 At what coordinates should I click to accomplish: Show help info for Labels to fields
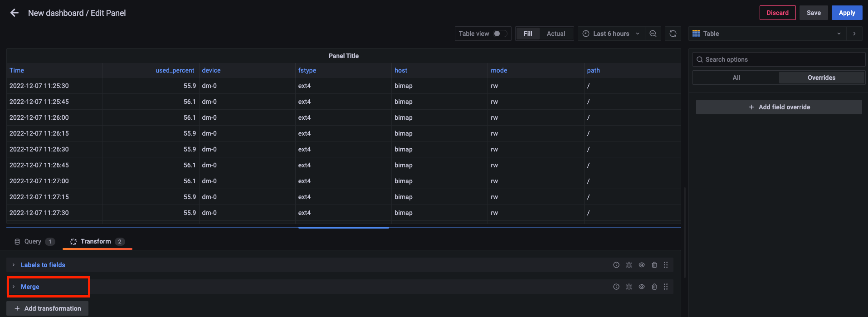click(x=616, y=265)
